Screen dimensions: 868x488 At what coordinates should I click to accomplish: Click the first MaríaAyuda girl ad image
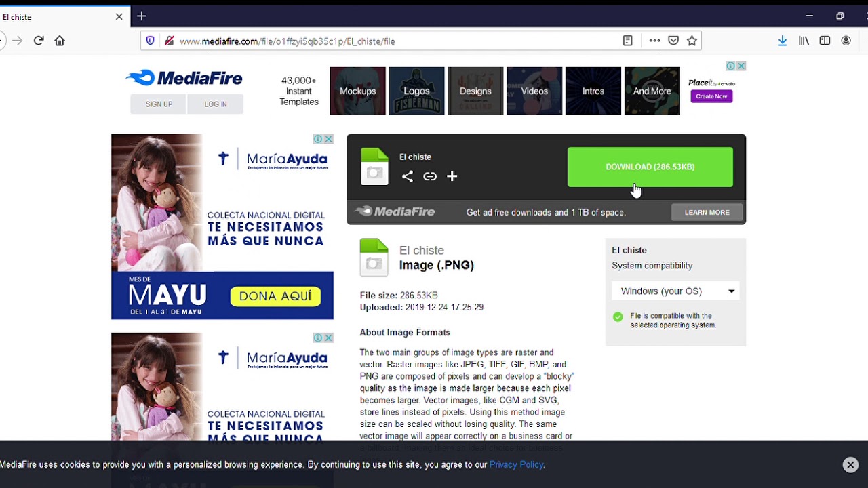(157, 203)
